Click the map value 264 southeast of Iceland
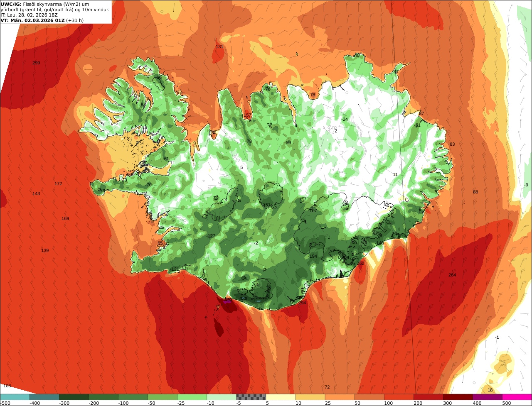Screen dimensions: 532x406 pyautogui.click(x=452, y=275)
